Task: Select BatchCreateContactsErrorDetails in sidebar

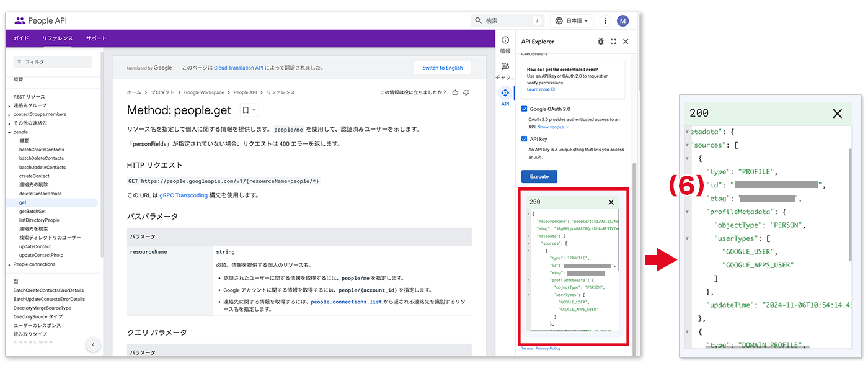Action: point(48,290)
